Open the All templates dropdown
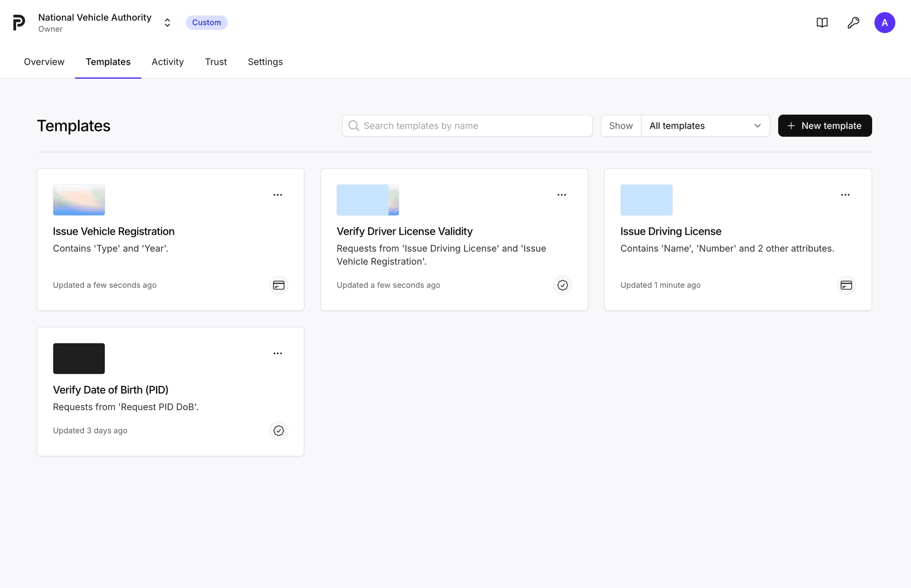 (x=706, y=126)
